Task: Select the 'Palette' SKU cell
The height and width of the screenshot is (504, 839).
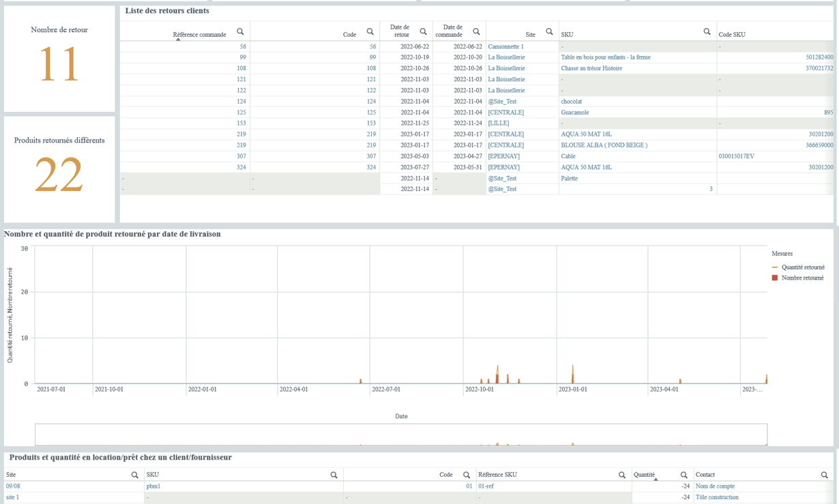Action: 570,178
